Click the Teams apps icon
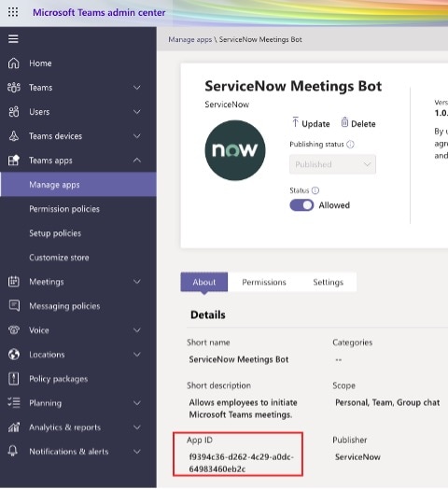Viewport: 448px width, 489px height. click(13, 161)
